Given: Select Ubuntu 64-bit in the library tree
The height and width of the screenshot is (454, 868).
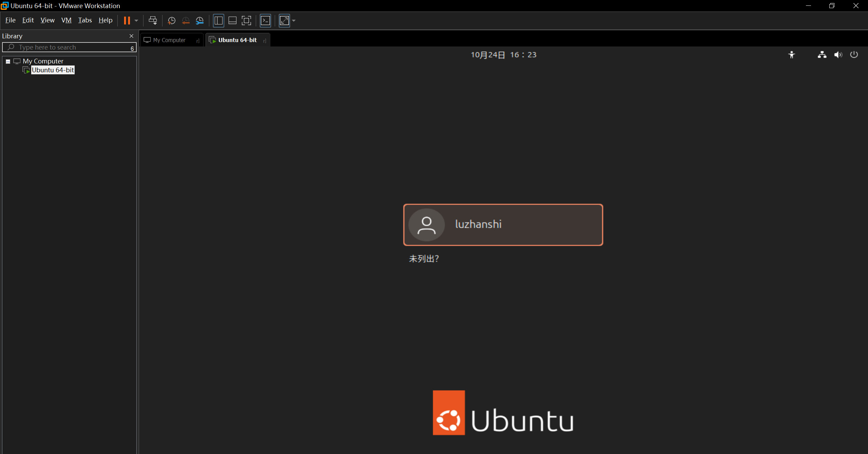Looking at the screenshot, I should [x=53, y=70].
